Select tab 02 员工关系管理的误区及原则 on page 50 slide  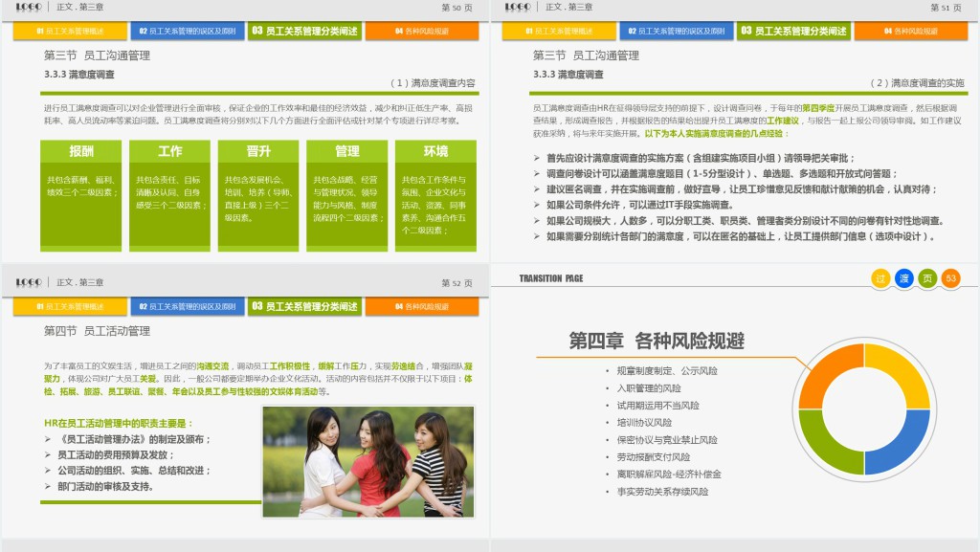click(187, 31)
